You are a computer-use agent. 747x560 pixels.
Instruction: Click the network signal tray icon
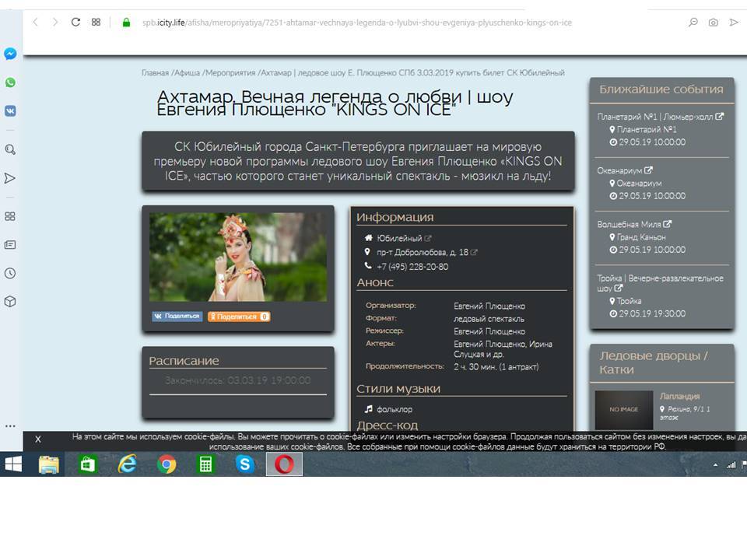tap(731, 465)
